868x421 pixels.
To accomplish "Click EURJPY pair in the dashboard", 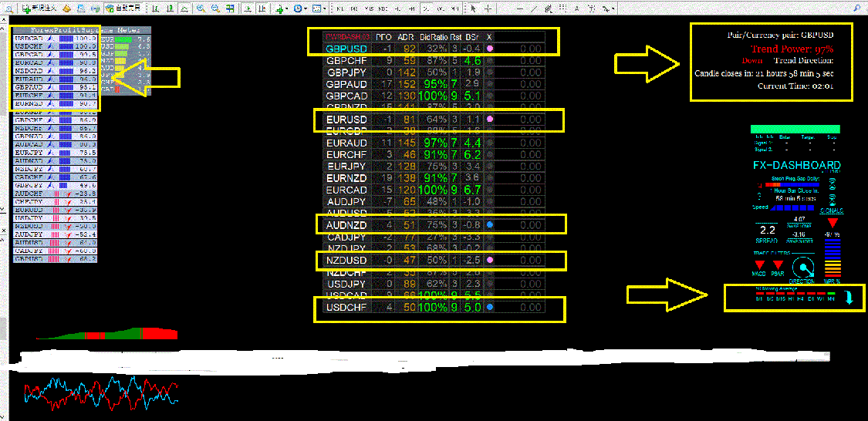I will (346, 166).
